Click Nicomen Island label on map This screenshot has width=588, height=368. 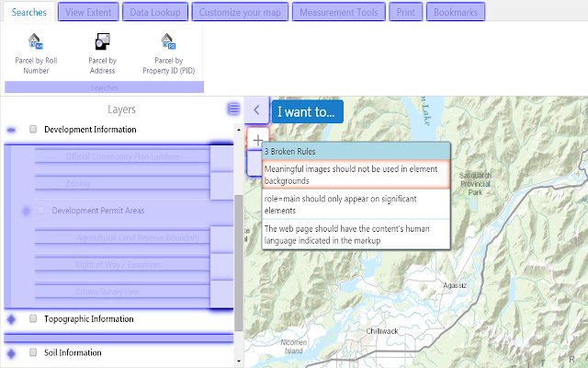coord(294,346)
